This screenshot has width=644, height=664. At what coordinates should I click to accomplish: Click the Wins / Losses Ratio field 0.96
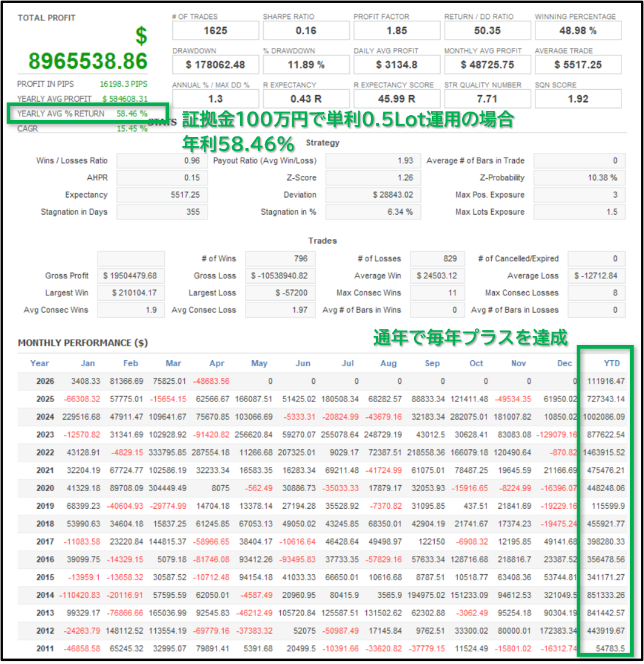coord(162,161)
